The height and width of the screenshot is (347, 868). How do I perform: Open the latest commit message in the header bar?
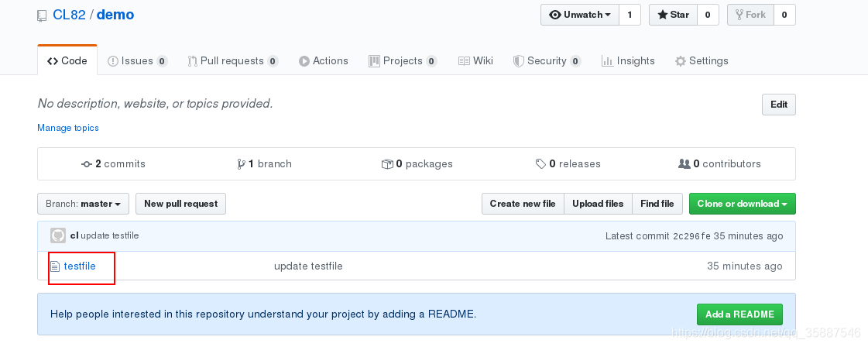[x=110, y=235]
